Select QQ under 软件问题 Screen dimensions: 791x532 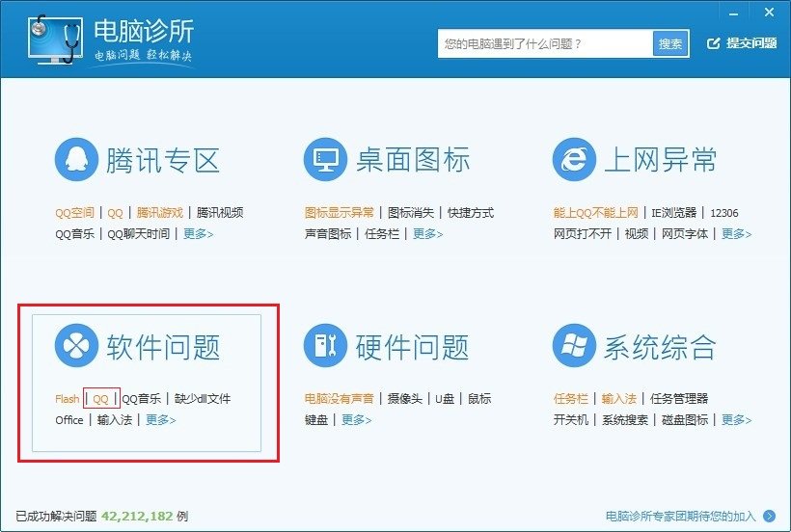pos(101,399)
